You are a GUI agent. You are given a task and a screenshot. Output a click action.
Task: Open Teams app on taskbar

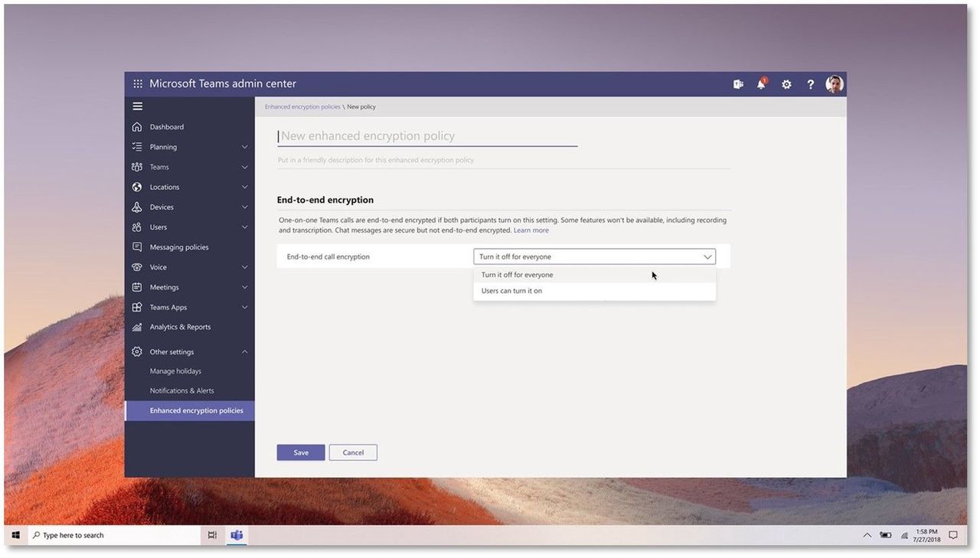tap(237, 535)
